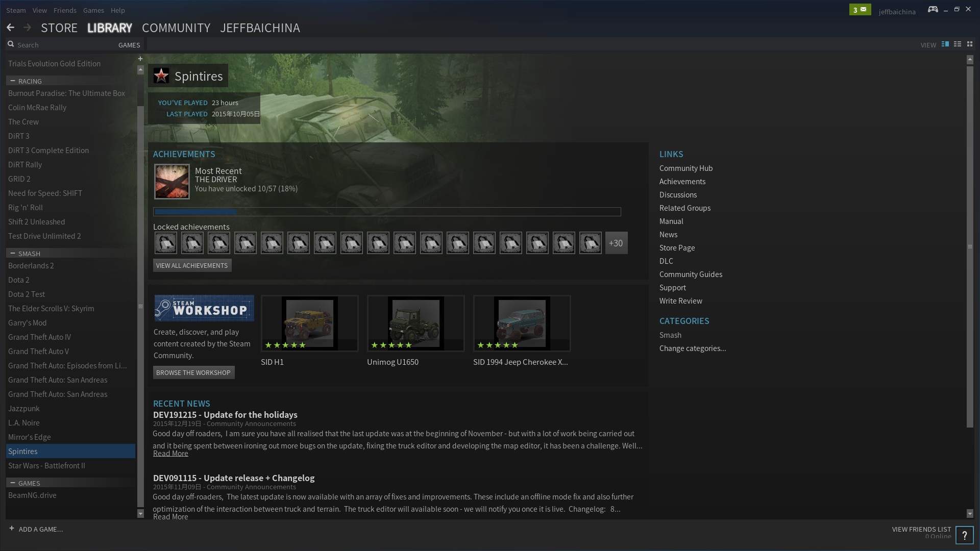The height and width of the screenshot is (551, 980).
Task: Click the game list scroll down arrow
Action: 140,514
